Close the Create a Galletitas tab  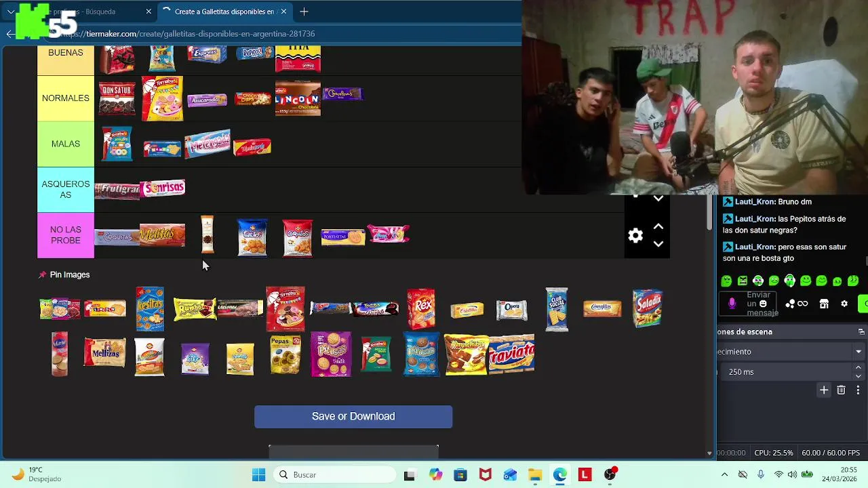pos(283,12)
